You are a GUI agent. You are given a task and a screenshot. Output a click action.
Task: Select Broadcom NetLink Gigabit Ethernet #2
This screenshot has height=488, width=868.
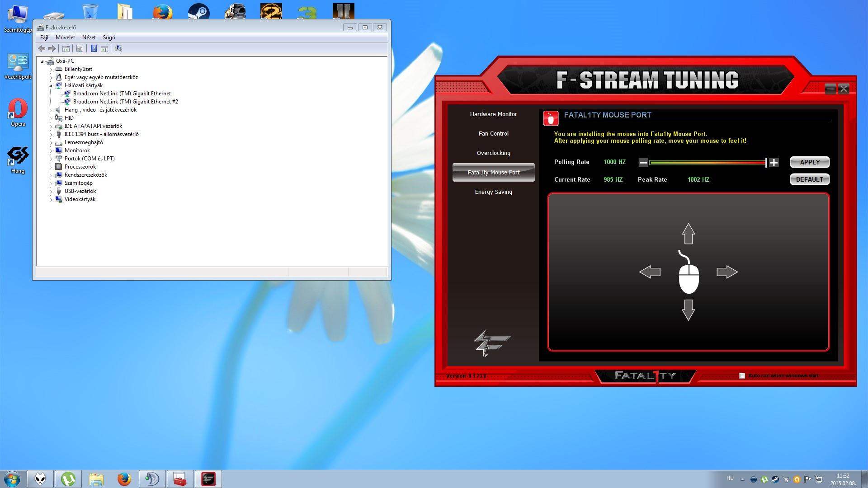[x=125, y=102]
